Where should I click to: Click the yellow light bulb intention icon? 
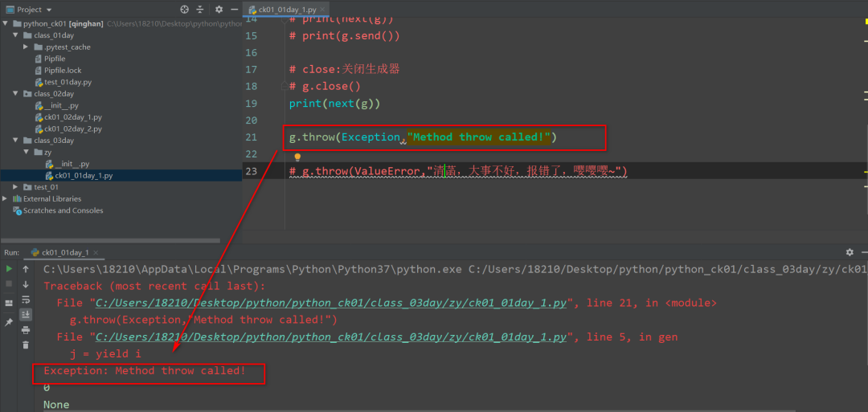[x=297, y=158]
